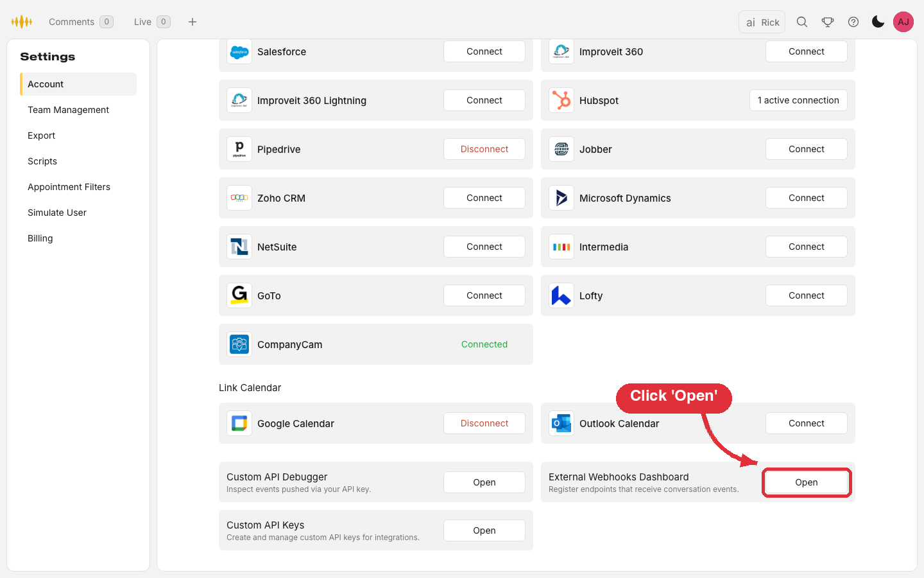Open Scripts settings page
924x578 pixels.
click(78, 161)
